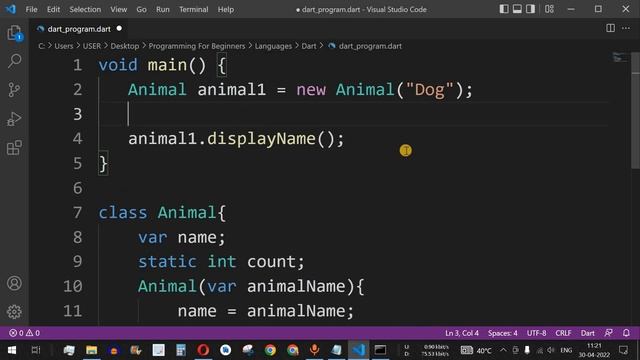
Task: Launch Opera browser from the taskbar
Action: (x=203, y=350)
